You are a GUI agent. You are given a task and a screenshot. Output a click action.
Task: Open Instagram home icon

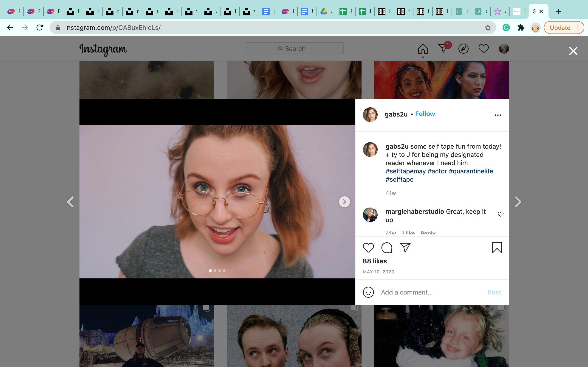423,49
